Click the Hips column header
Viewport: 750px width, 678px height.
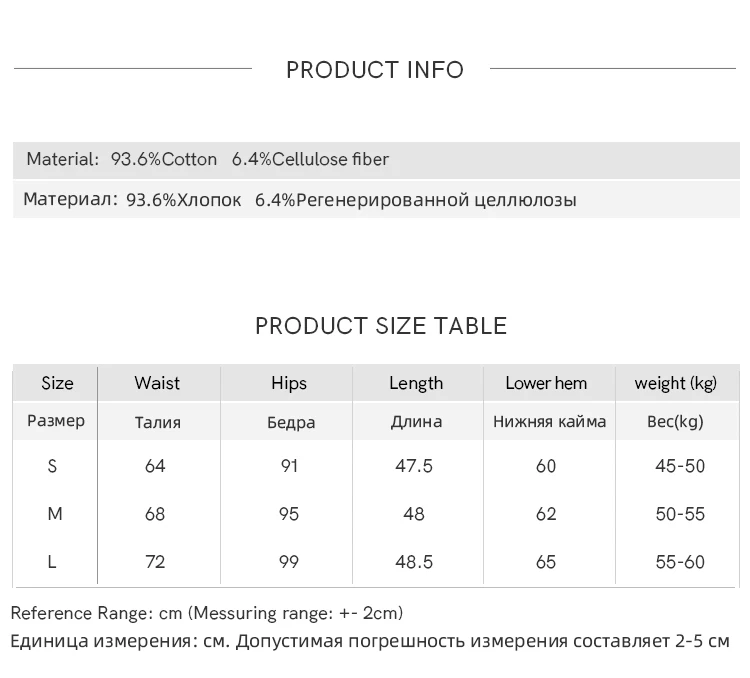pos(289,383)
